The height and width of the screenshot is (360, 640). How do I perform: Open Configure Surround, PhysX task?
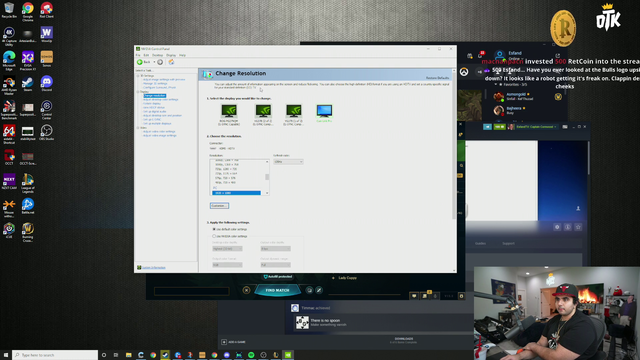pos(159,87)
